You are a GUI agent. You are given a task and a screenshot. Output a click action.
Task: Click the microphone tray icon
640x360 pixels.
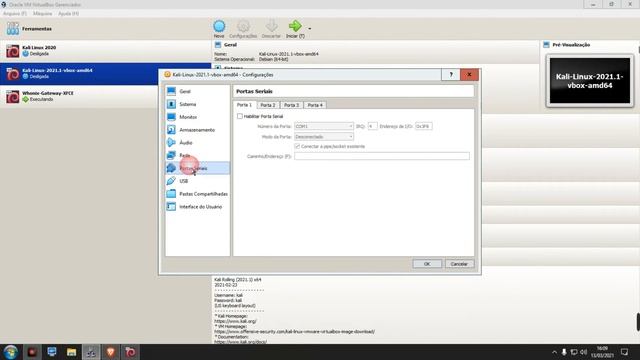point(564,352)
